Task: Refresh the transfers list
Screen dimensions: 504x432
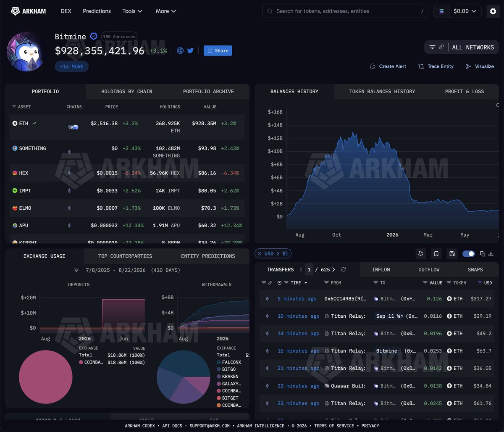Action: pyautogui.click(x=344, y=269)
